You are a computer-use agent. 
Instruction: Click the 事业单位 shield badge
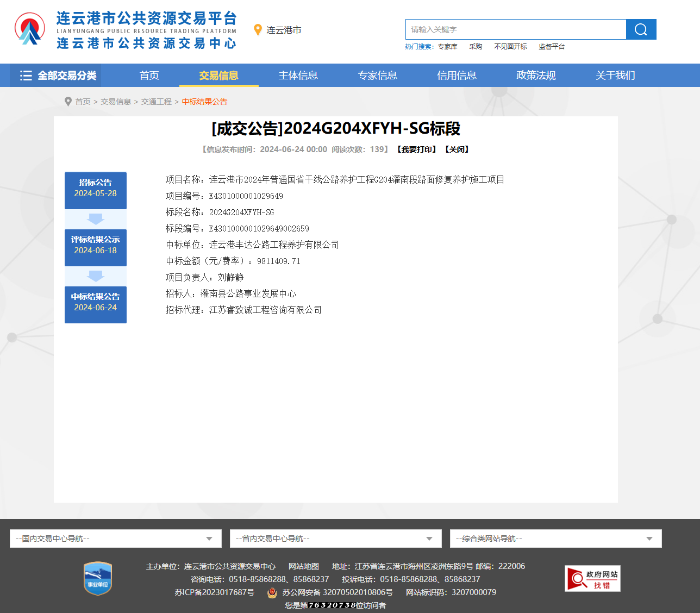tap(98, 578)
